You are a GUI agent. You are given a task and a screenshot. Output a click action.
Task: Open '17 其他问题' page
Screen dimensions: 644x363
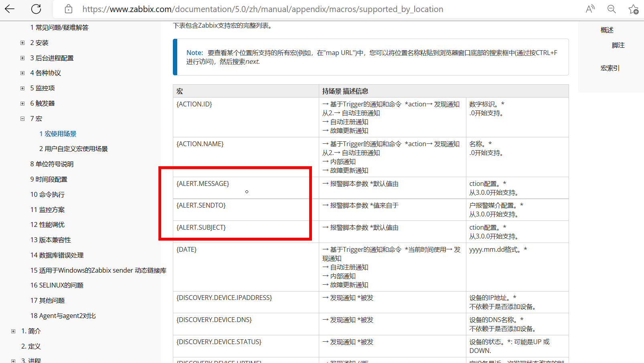click(47, 300)
